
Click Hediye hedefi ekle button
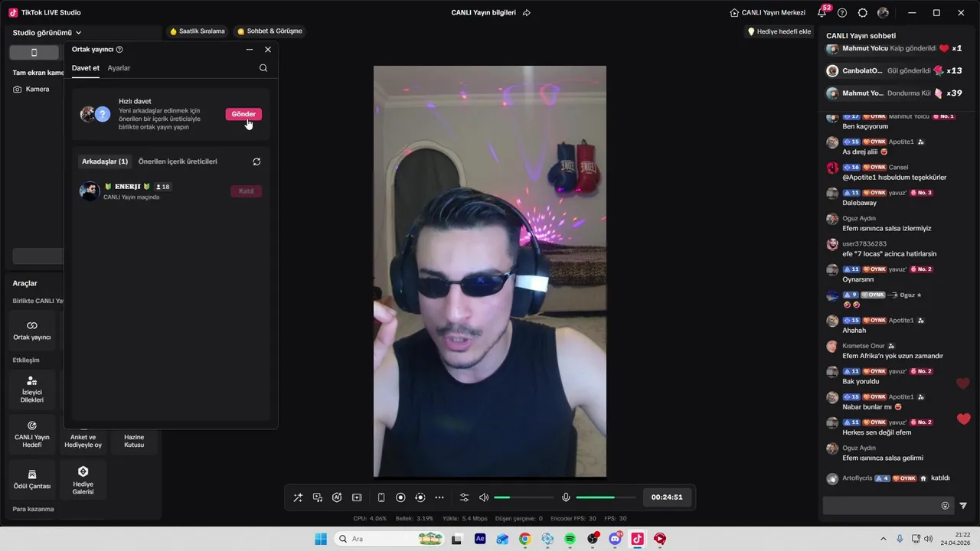click(x=779, y=31)
